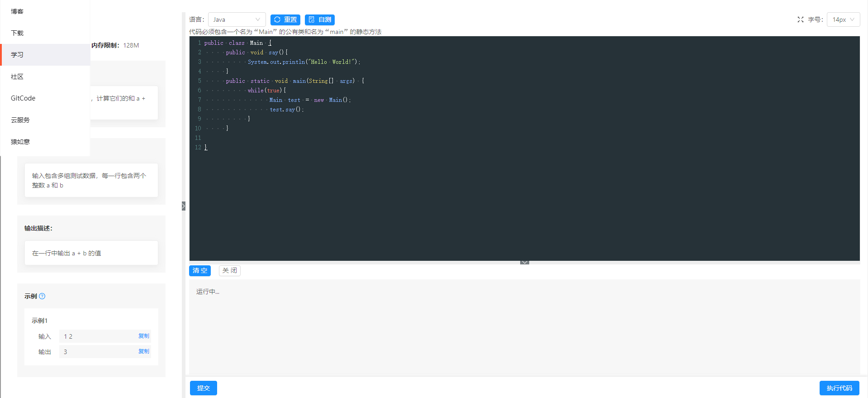Click the '在一行中输出 a + b 的值' text
Screen dimensions: 868x398
(66, 253)
